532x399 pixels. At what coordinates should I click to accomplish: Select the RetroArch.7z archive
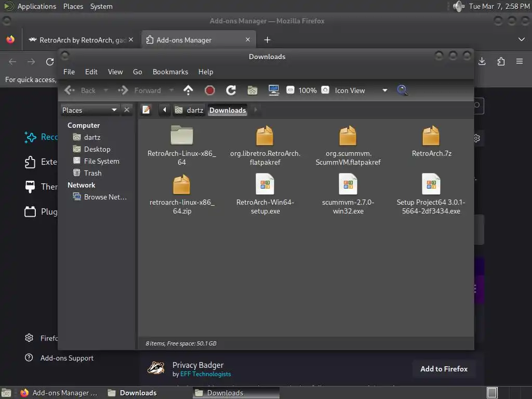tap(431, 141)
